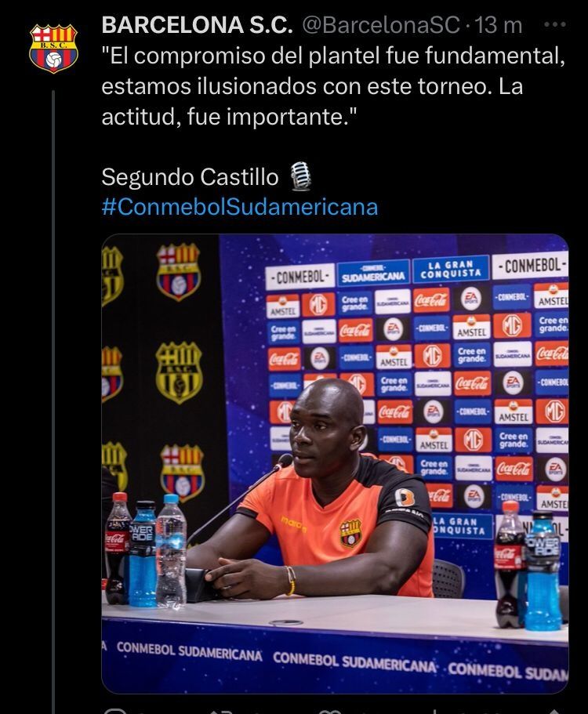
Task: Click the 'Segundo Castillo' caption line
Action: tap(190, 176)
